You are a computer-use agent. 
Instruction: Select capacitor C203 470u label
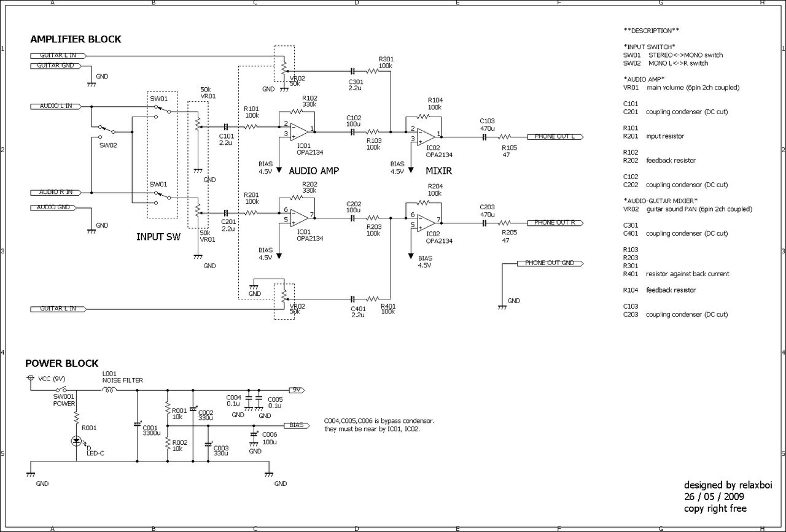coord(488,211)
